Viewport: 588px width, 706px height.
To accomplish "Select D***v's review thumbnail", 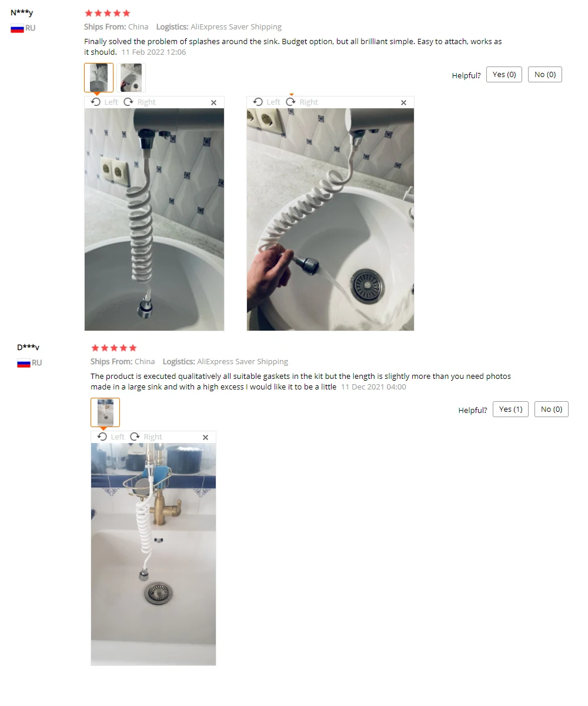I will pos(105,412).
